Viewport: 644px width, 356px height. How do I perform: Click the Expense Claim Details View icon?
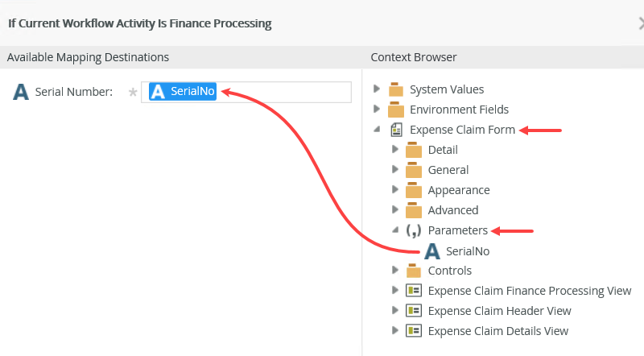[x=414, y=331]
